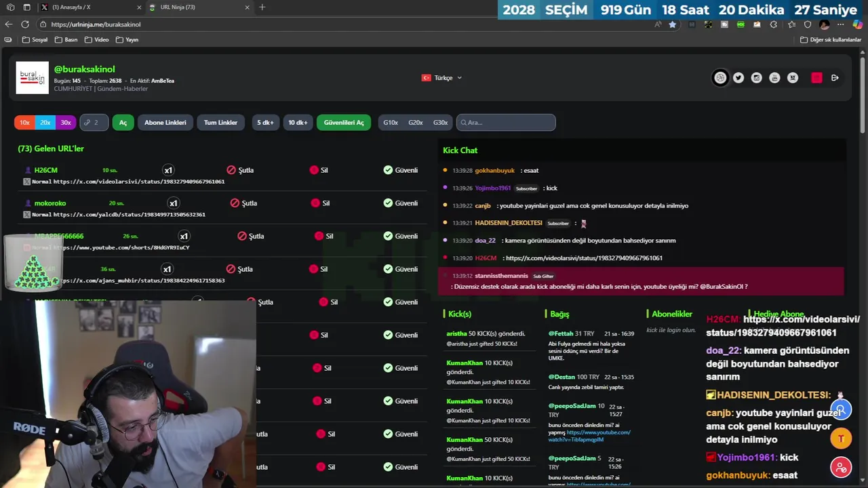868x488 pixels.
Task: Select the G20x option
Action: pyautogui.click(x=416, y=123)
